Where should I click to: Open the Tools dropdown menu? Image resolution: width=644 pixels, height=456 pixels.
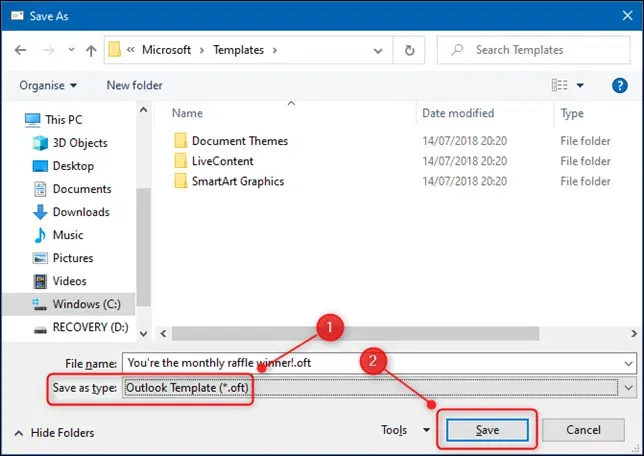tap(405, 430)
